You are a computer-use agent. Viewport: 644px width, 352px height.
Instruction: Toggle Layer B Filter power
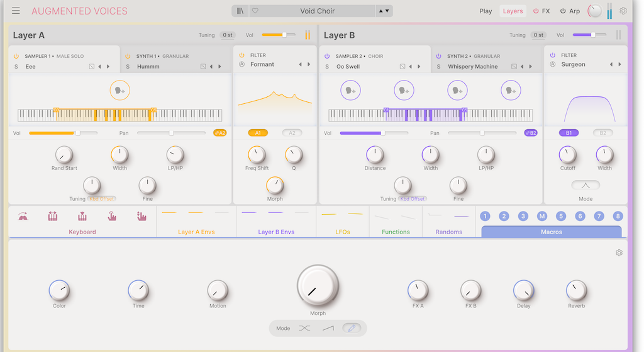point(553,55)
